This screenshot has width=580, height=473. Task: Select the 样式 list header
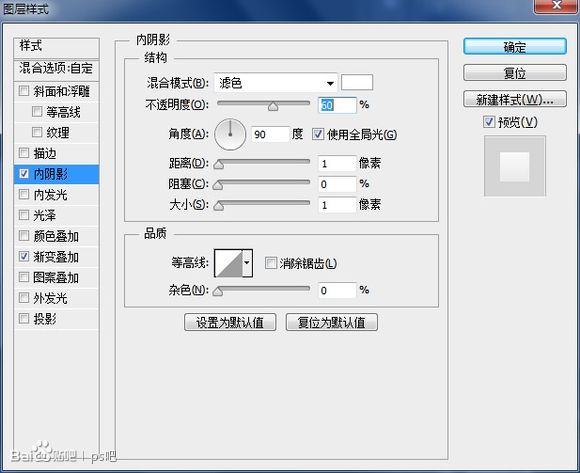tap(56, 47)
